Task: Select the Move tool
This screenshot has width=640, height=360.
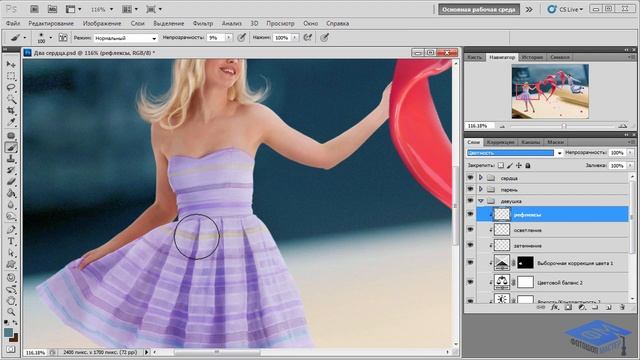Action: 11,64
